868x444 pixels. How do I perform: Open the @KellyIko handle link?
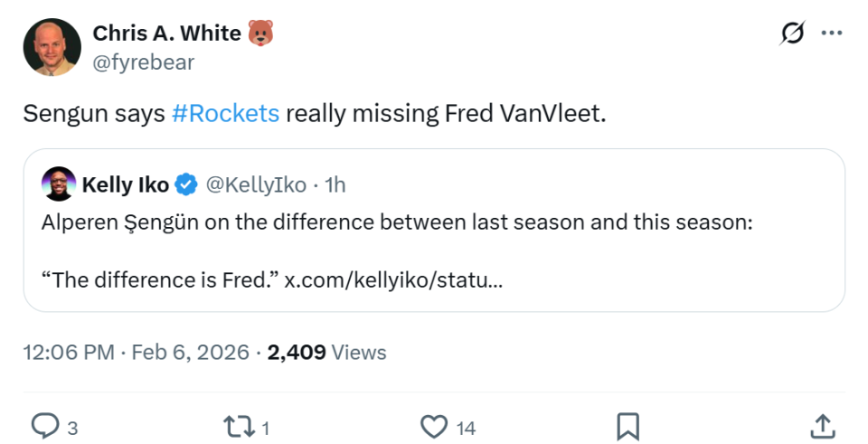(x=256, y=184)
